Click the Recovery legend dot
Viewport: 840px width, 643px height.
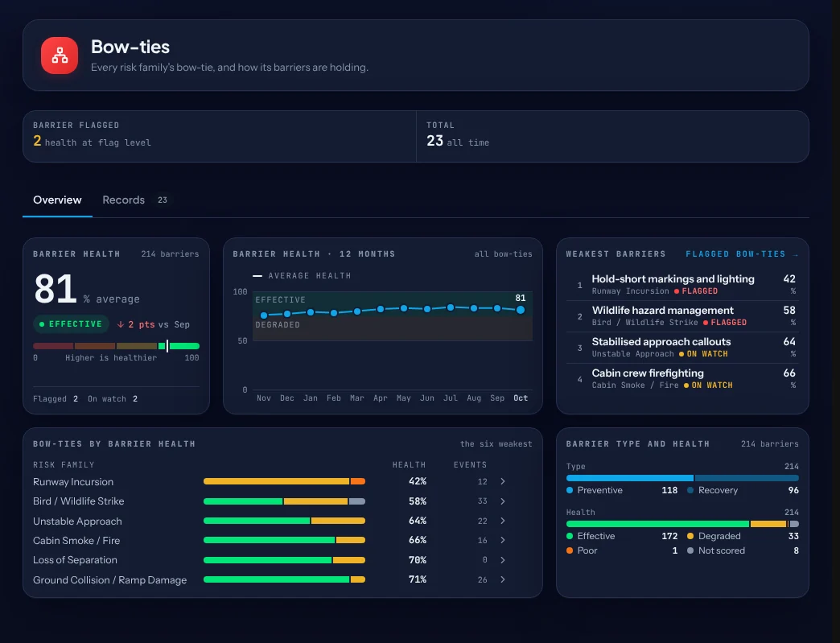point(690,490)
